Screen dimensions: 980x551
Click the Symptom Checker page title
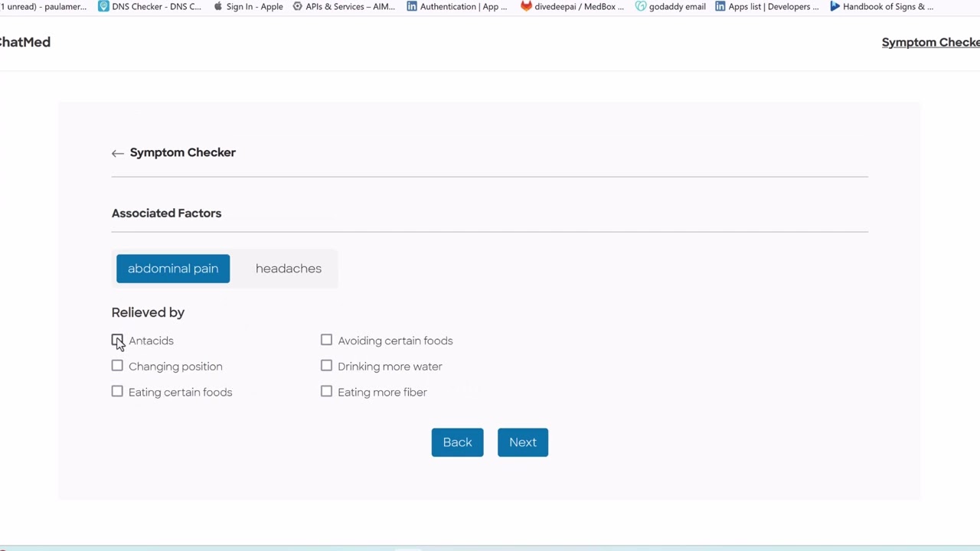click(x=183, y=152)
